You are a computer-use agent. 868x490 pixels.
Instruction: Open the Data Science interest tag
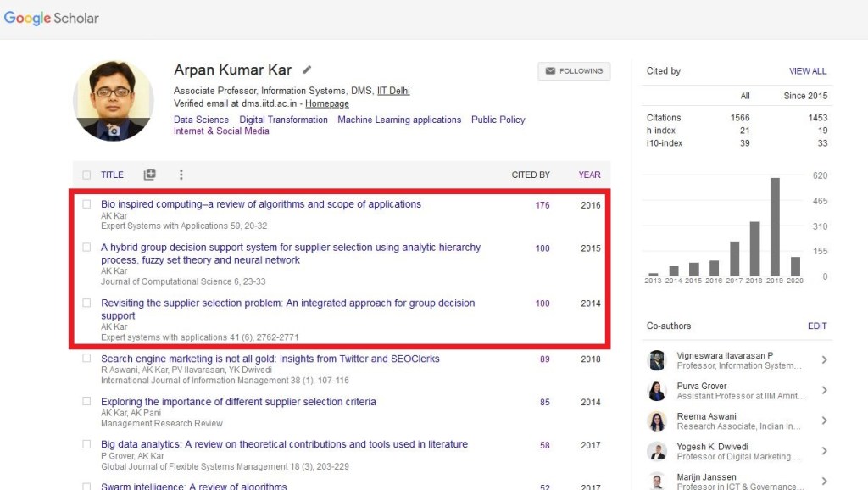tap(201, 120)
